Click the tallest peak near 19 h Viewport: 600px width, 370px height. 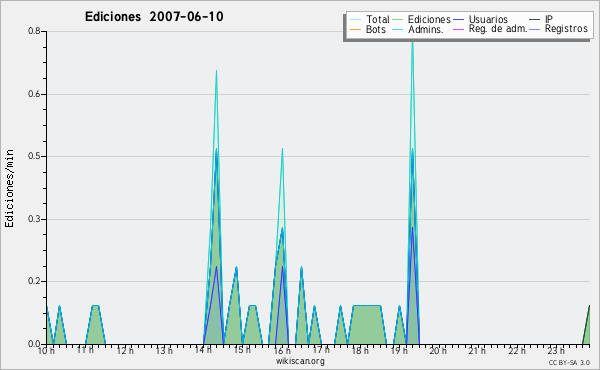412,36
